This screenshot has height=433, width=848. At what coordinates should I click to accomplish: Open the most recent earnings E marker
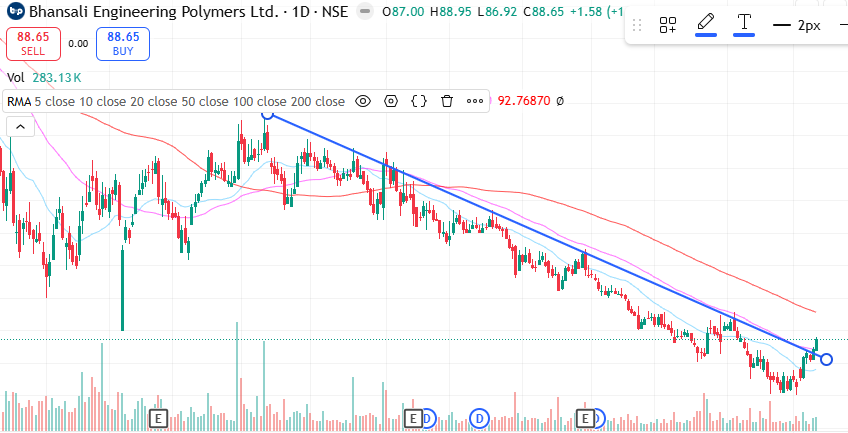tap(585, 418)
